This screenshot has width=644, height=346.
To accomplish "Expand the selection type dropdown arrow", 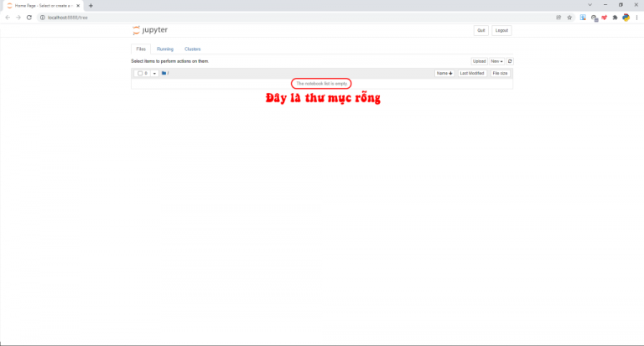I will (x=154, y=74).
